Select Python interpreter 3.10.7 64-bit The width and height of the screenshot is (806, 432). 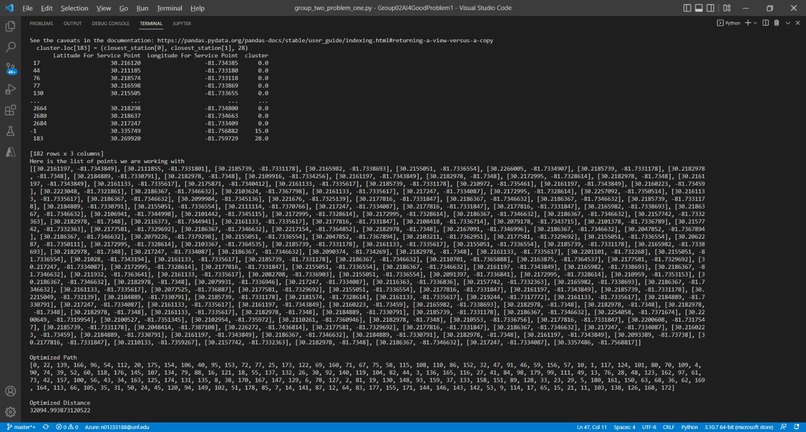[738, 427]
